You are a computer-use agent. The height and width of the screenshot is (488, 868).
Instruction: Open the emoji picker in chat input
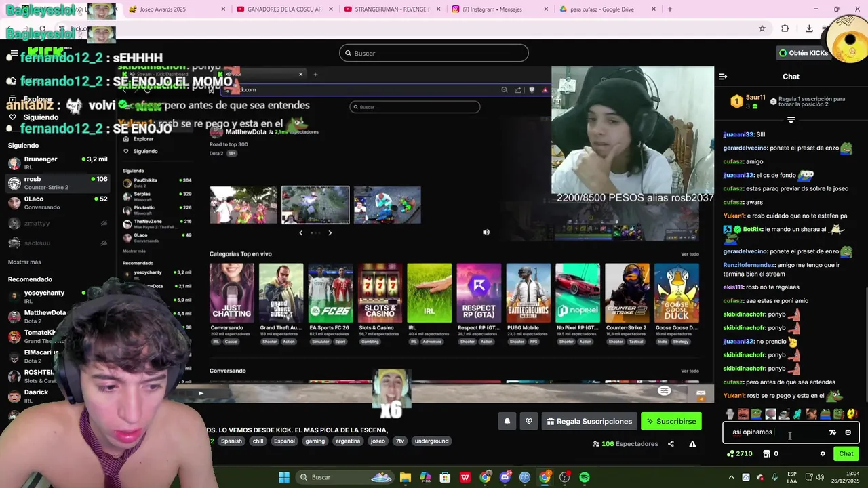click(x=848, y=432)
